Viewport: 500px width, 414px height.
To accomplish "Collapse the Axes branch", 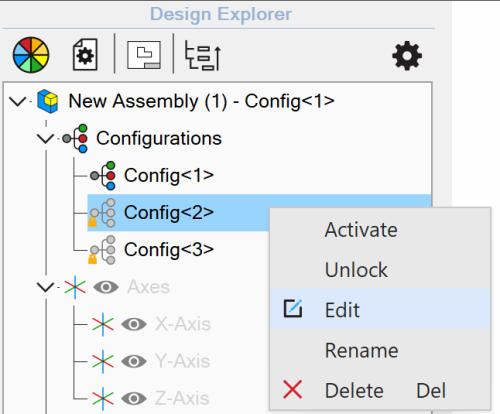I will click(x=46, y=287).
